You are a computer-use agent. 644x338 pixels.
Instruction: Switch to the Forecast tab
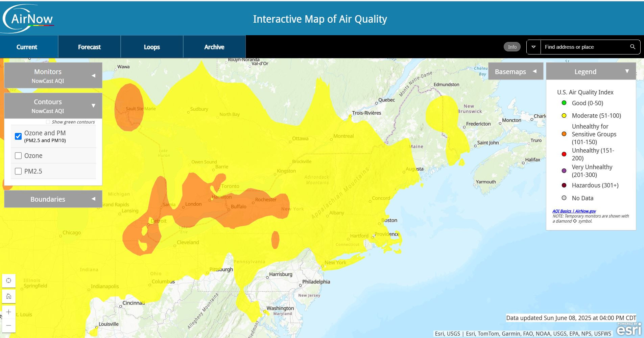coord(89,47)
